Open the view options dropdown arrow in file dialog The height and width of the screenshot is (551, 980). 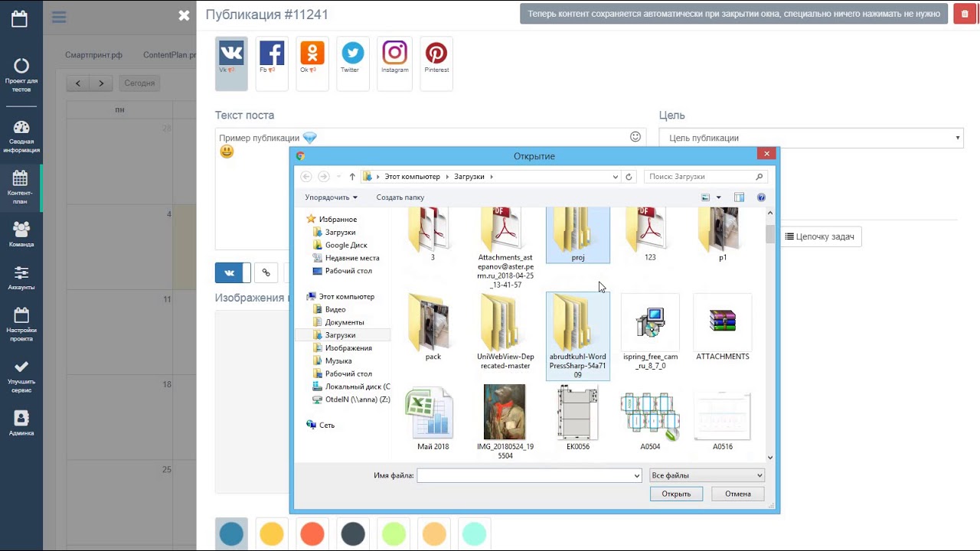718,197
